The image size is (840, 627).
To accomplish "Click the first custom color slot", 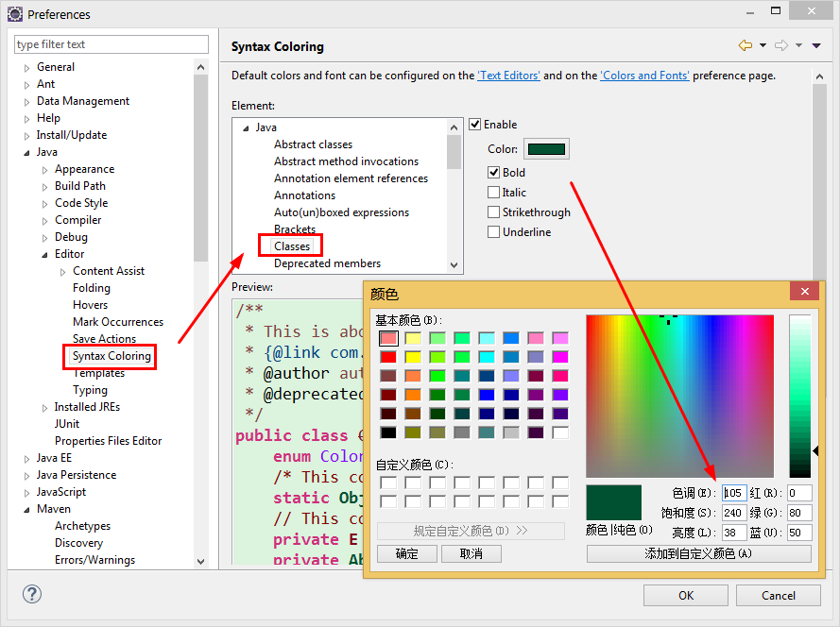I will pyautogui.click(x=388, y=483).
